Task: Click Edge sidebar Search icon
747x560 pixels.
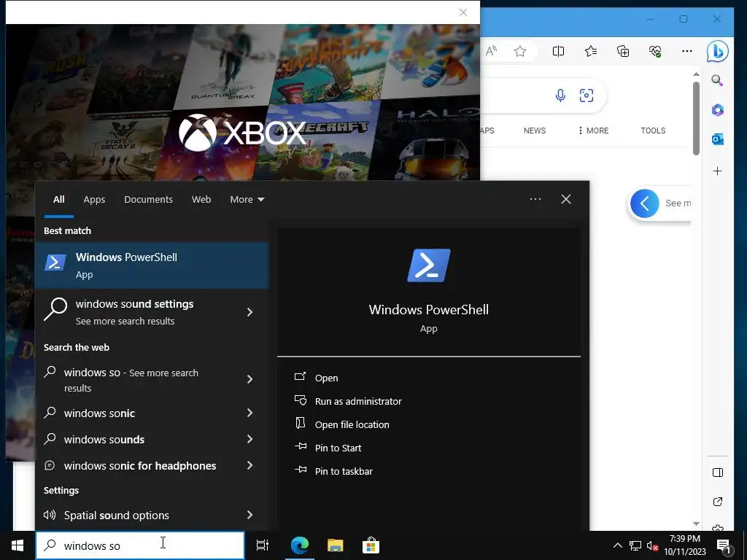Action: coord(718,80)
